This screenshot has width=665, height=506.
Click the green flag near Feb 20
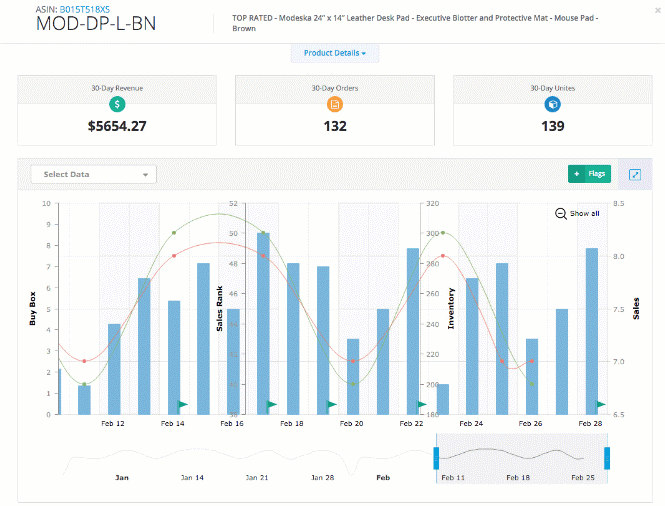point(332,405)
